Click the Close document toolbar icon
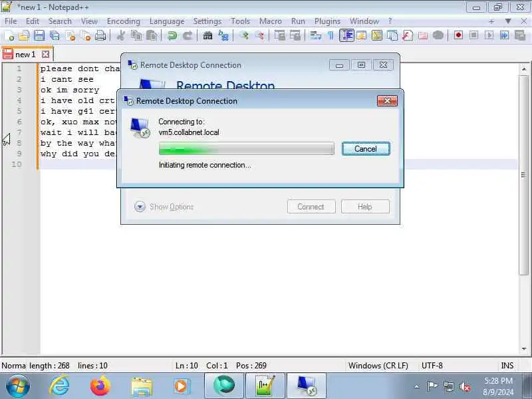 pyautogui.click(x=70, y=35)
